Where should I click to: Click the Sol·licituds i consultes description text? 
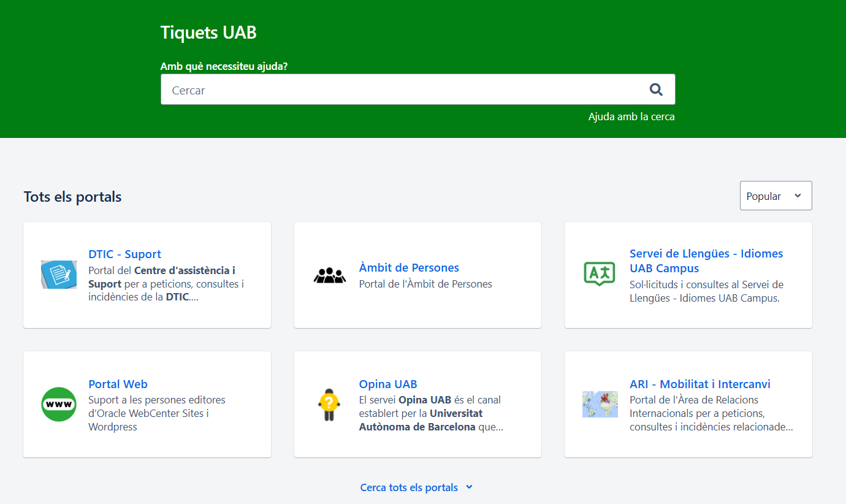pyautogui.click(x=706, y=292)
